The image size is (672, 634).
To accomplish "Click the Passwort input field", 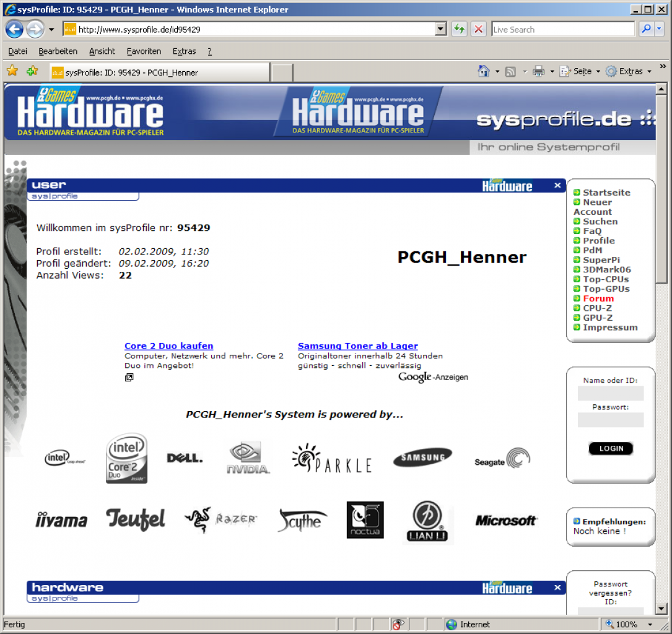I will [x=610, y=420].
